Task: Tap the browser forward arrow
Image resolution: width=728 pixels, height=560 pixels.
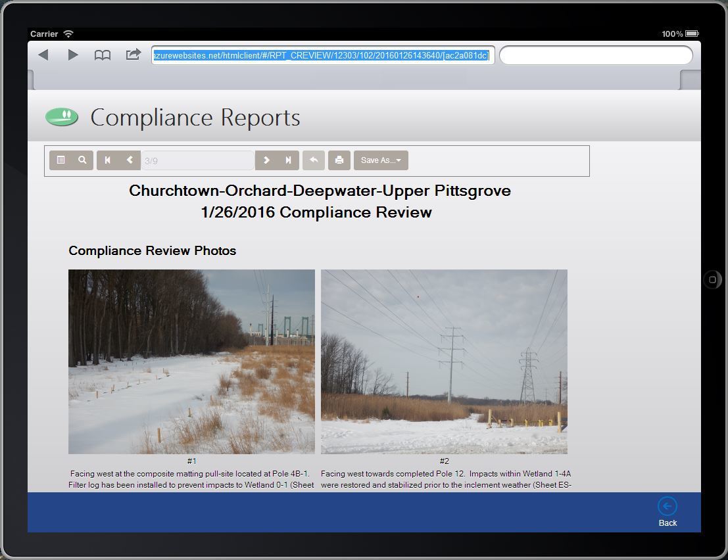Action: [73, 55]
